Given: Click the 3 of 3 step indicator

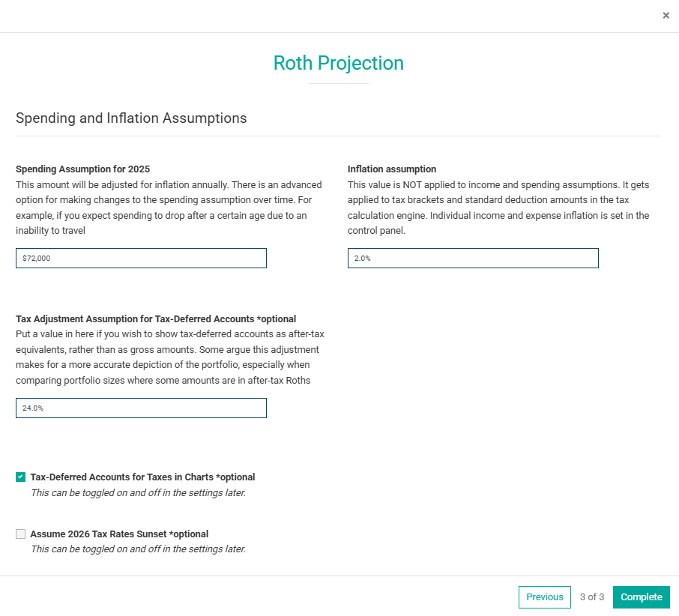Looking at the screenshot, I should [x=591, y=597].
